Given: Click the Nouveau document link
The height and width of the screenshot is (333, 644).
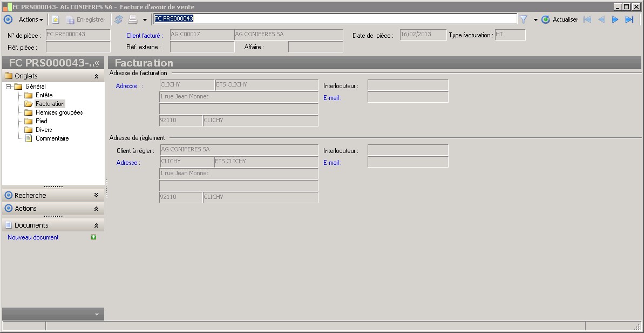Looking at the screenshot, I should [33, 237].
